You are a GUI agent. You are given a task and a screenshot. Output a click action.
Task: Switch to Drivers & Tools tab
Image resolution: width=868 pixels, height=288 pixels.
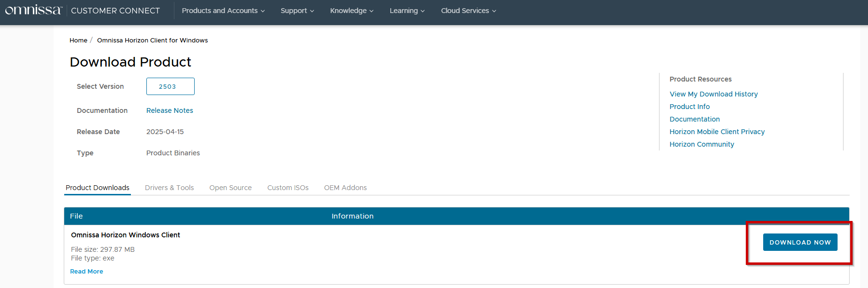point(169,188)
